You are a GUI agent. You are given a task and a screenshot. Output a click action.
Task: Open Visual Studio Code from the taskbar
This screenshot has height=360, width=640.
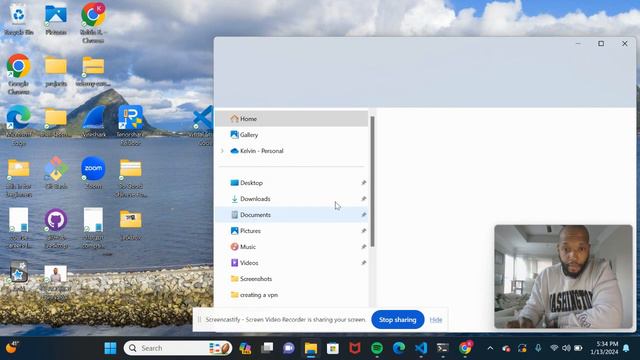pos(421,348)
